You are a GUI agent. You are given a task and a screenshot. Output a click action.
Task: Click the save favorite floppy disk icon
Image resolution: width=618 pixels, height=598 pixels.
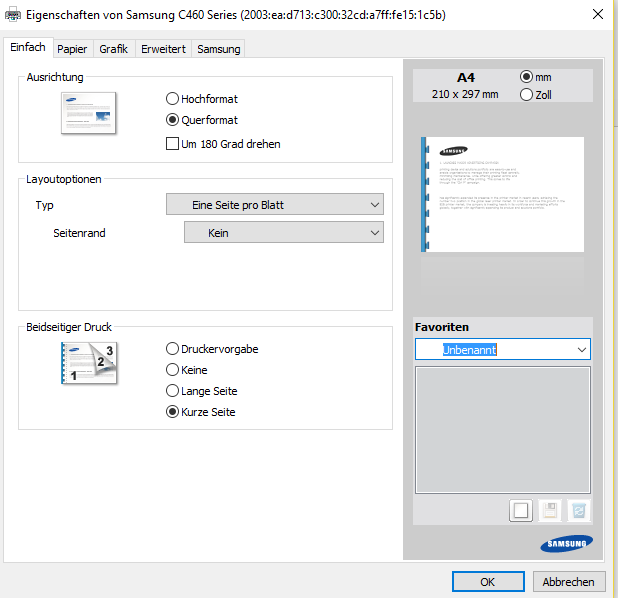tap(550, 510)
